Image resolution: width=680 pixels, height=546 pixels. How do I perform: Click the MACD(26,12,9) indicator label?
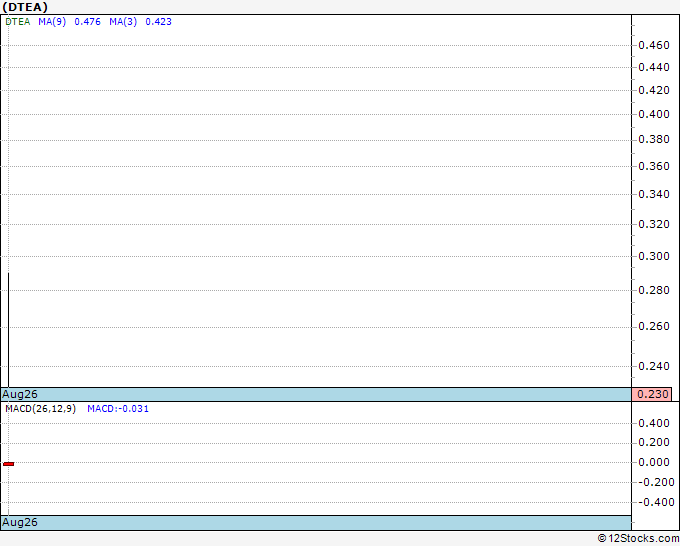40,409
